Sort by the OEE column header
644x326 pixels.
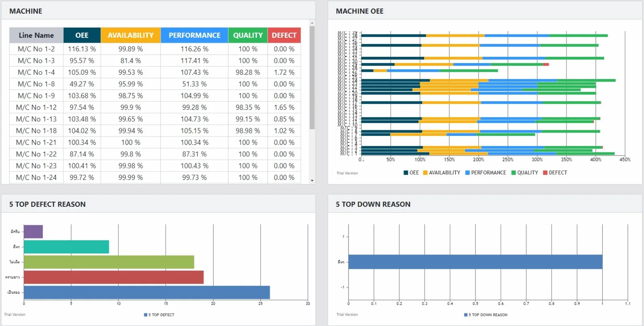click(x=82, y=35)
